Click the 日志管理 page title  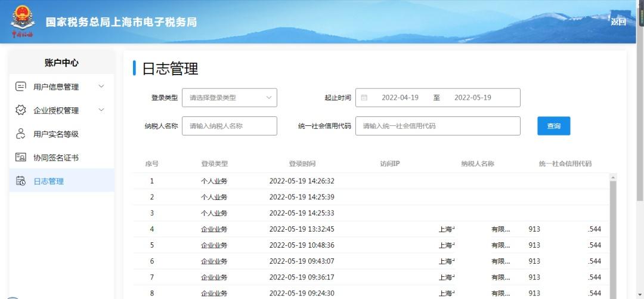pos(170,68)
